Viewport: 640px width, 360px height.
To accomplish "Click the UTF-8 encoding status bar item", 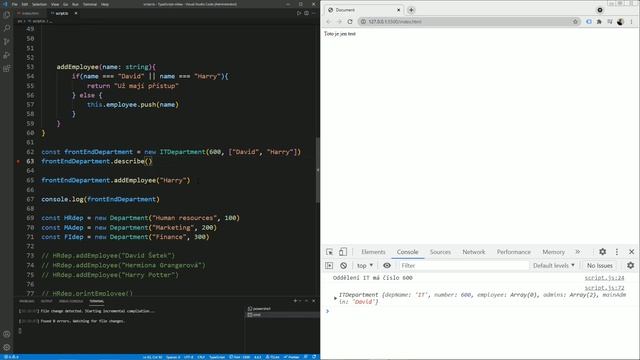I will point(189,357).
